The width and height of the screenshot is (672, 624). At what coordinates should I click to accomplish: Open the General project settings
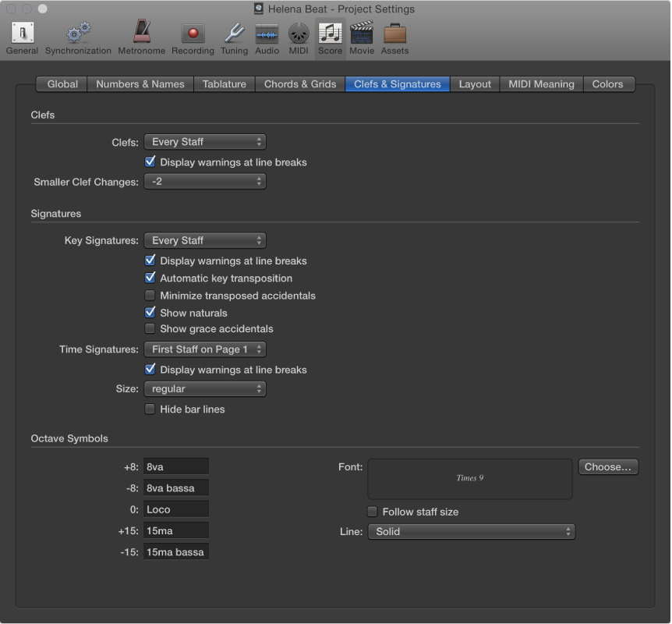21,31
